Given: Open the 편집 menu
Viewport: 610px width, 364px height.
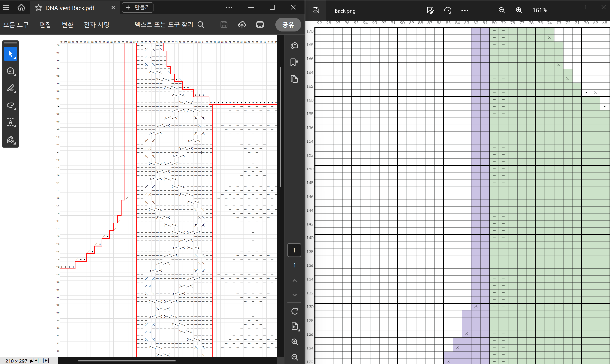Looking at the screenshot, I should (45, 25).
